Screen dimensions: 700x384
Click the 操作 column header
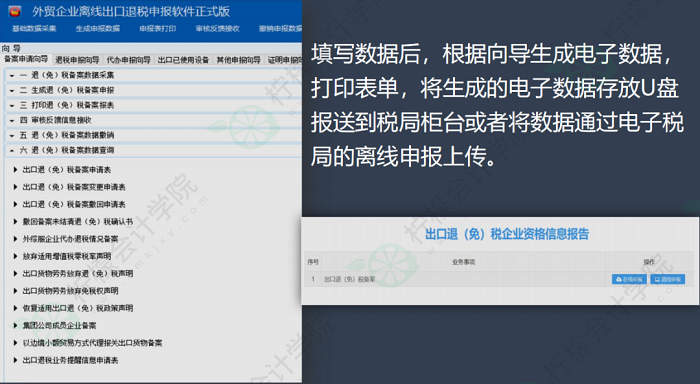[x=649, y=262]
